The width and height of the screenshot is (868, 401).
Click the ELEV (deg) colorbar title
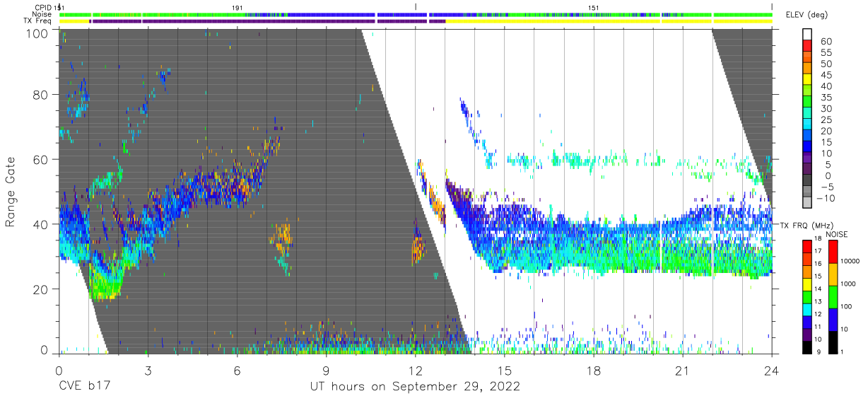click(x=807, y=15)
